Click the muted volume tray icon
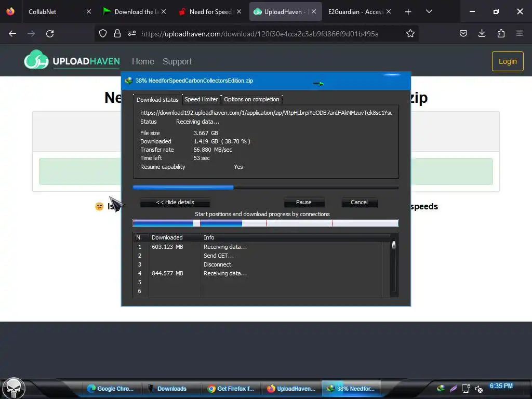 point(478,389)
